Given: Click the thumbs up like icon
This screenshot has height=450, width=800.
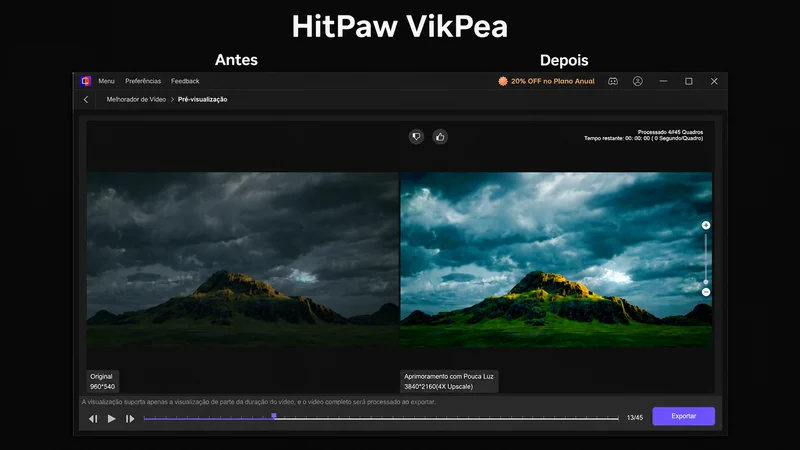Looking at the screenshot, I should click(x=440, y=137).
